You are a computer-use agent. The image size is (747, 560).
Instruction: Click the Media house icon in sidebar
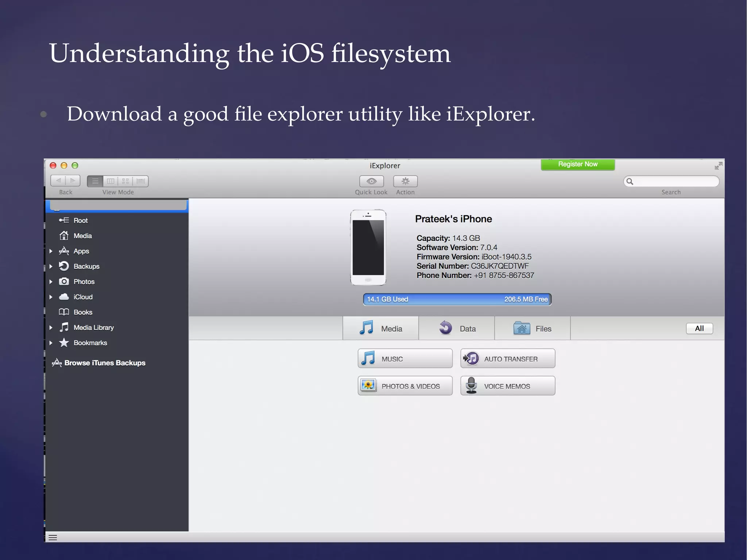[64, 236]
